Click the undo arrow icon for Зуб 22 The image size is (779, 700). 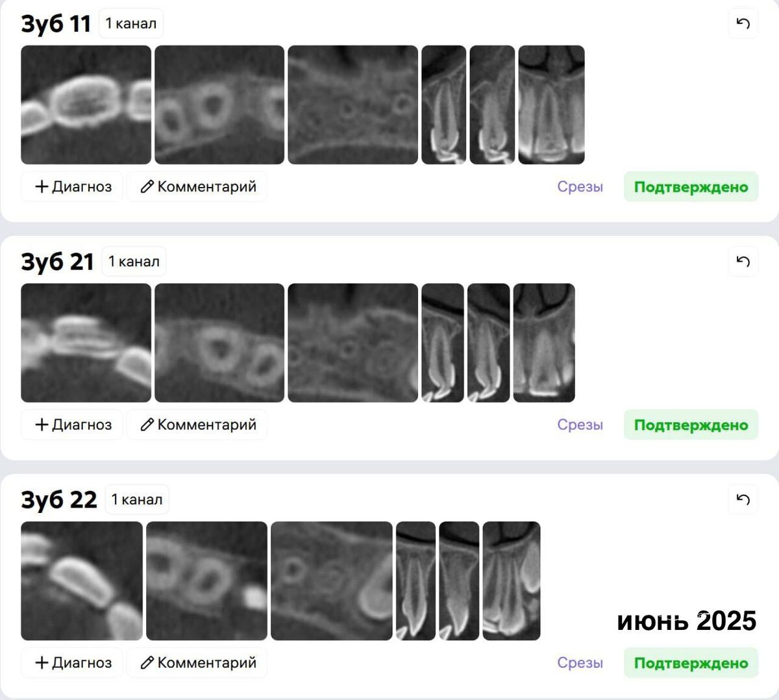coord(743,499)
